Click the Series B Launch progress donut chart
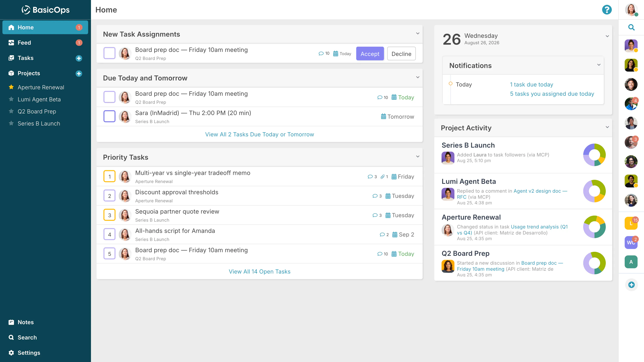The height and width of the screenshot is (362, 644). (x=594, y=155)
